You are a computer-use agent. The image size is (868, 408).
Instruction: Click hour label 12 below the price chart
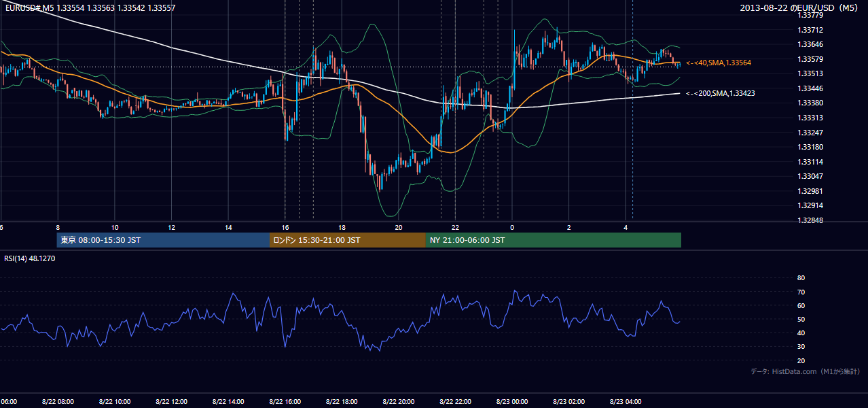[x=171, y=227]
